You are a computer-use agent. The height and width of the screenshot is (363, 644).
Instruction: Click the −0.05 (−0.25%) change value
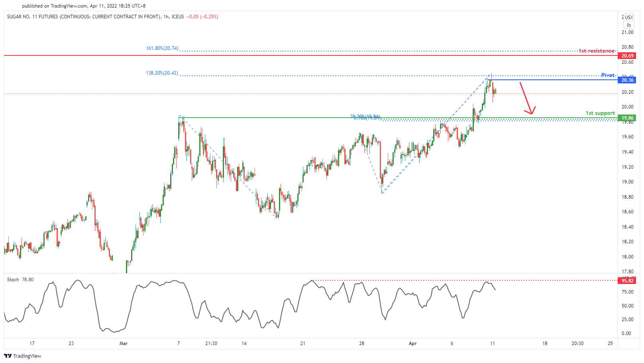(202, 17)
